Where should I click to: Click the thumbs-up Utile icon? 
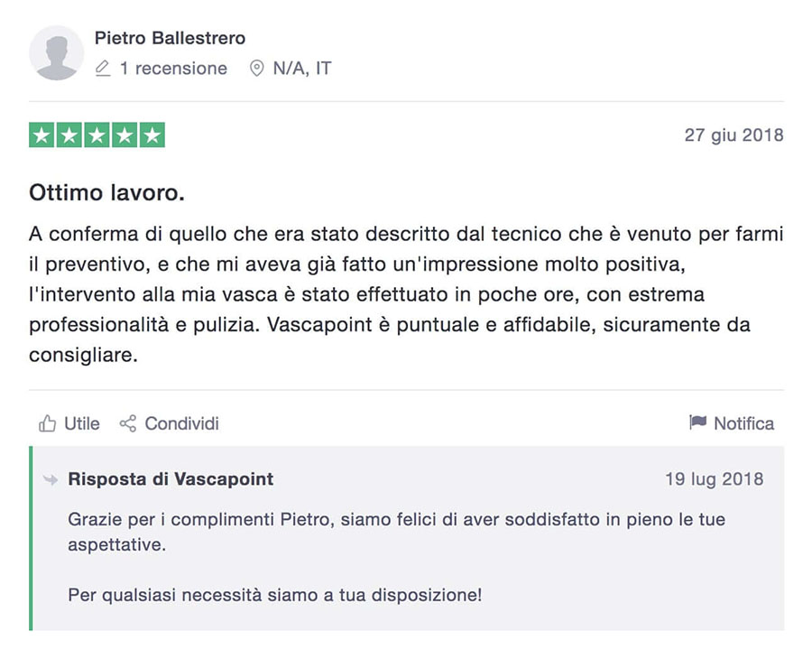pyautogui.click(x=47, y=423)
